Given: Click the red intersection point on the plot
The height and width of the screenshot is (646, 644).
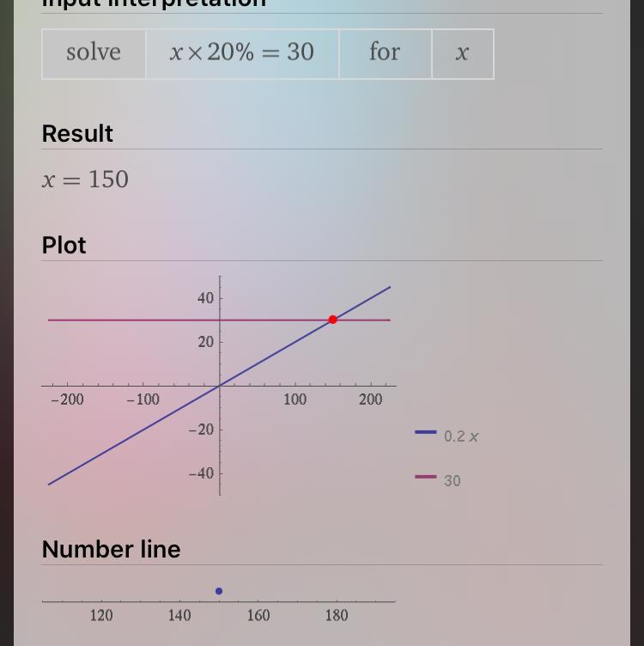Looking at the screenshot, I should (332, 320).
